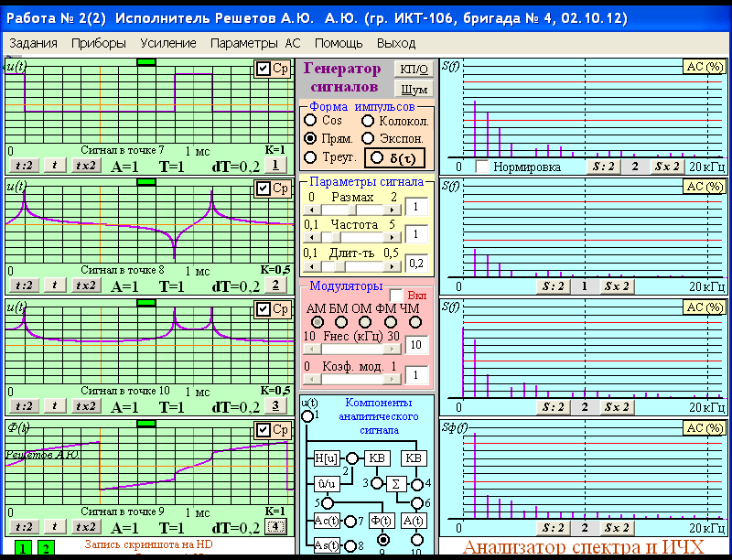Select probe point 7 after Ac(t) block

point(350,522)
